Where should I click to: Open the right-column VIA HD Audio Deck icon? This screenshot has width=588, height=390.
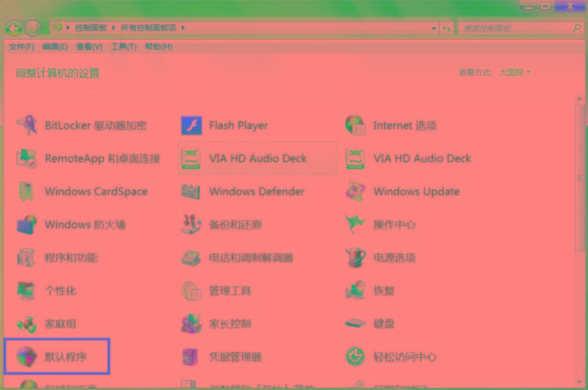355,158
